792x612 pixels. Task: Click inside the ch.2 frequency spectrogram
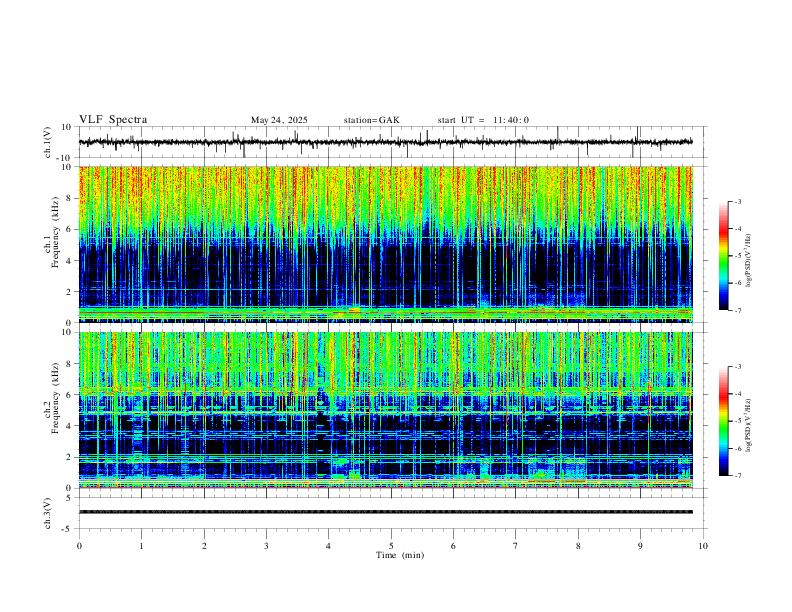click(386, 410)
